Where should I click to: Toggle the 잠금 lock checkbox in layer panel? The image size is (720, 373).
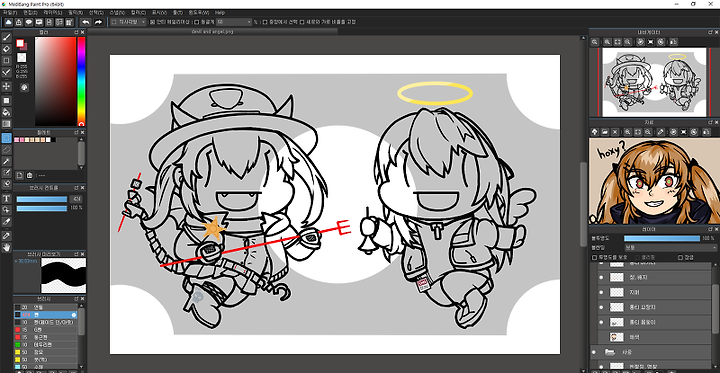click(680, 258)
